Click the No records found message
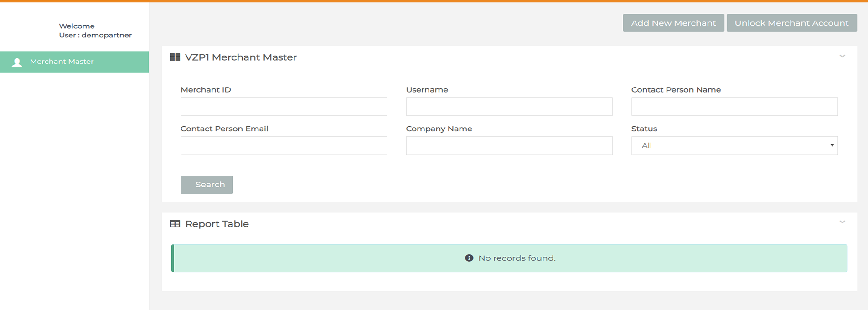Viewport: 868px width, 310px height. click(517, 258)
